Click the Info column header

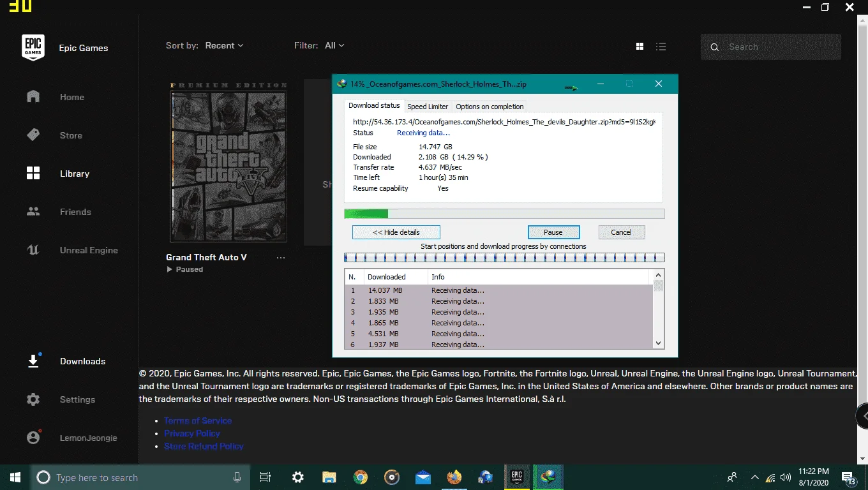point(538,277)
